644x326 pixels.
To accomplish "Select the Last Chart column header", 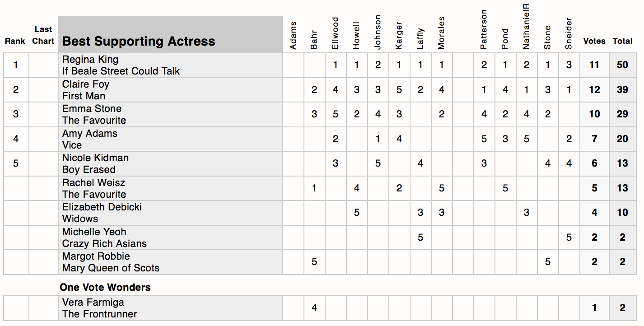I will [44, 35].
